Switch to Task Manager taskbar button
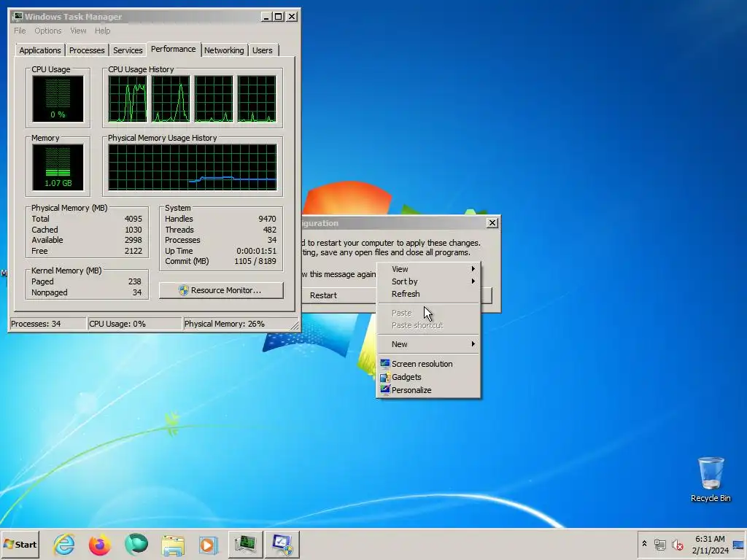Image resolution: width=747 pixels, height=560 pixels. point(245,544)
